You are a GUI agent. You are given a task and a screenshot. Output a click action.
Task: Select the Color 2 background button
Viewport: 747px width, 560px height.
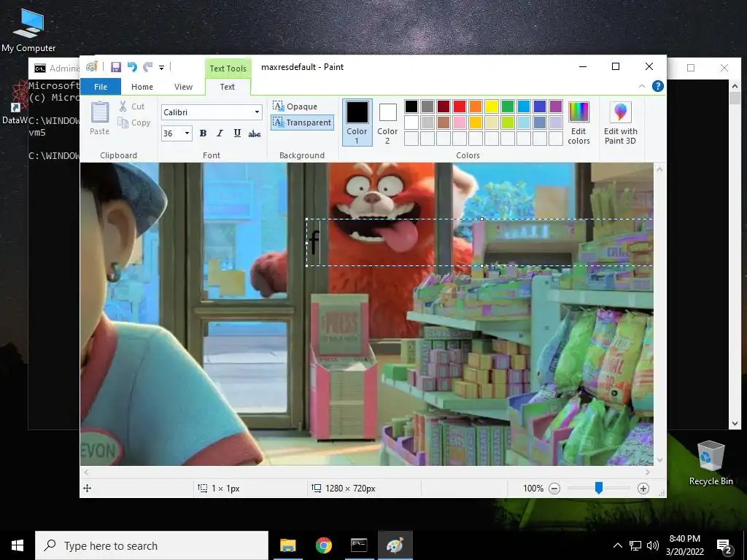tap(387, 122)
